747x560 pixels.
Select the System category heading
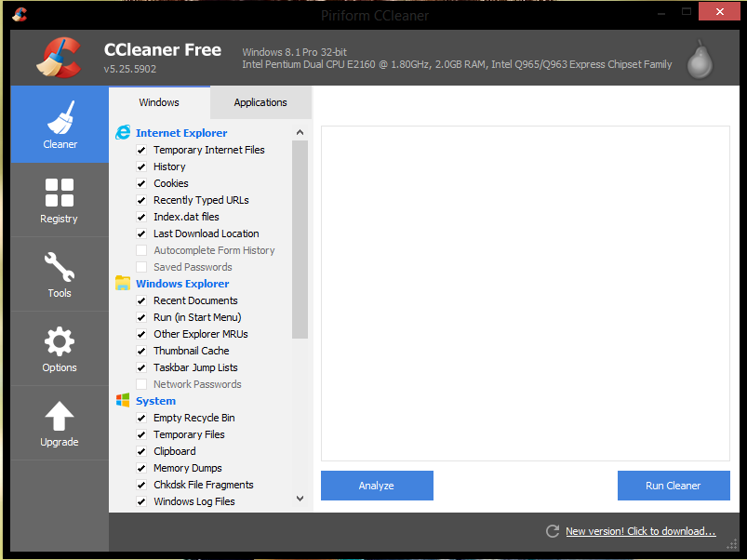pos(155,401)
